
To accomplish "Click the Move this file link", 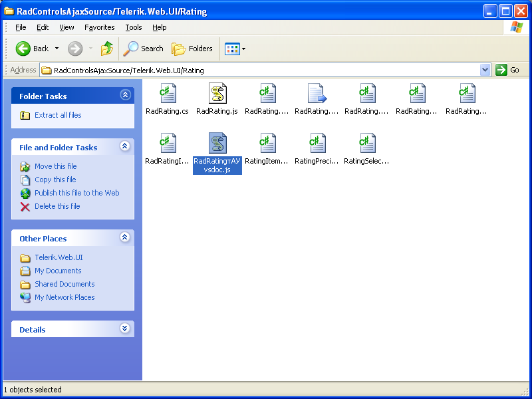I will coord(56,166).
